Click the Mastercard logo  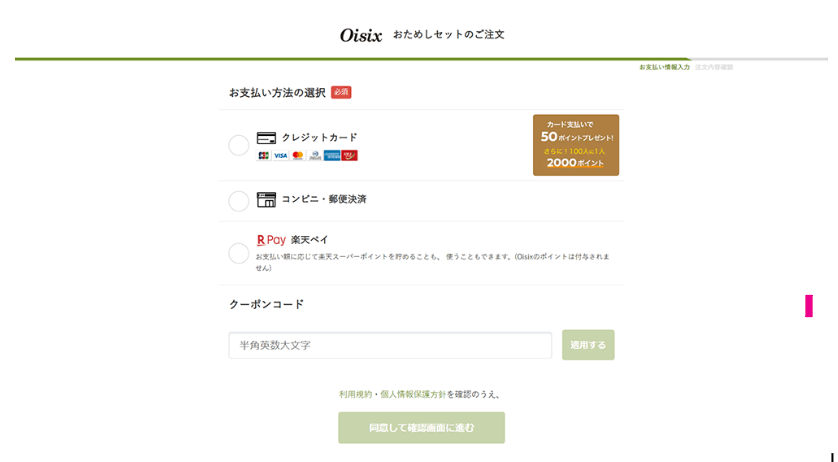click(x=298, y=156)
